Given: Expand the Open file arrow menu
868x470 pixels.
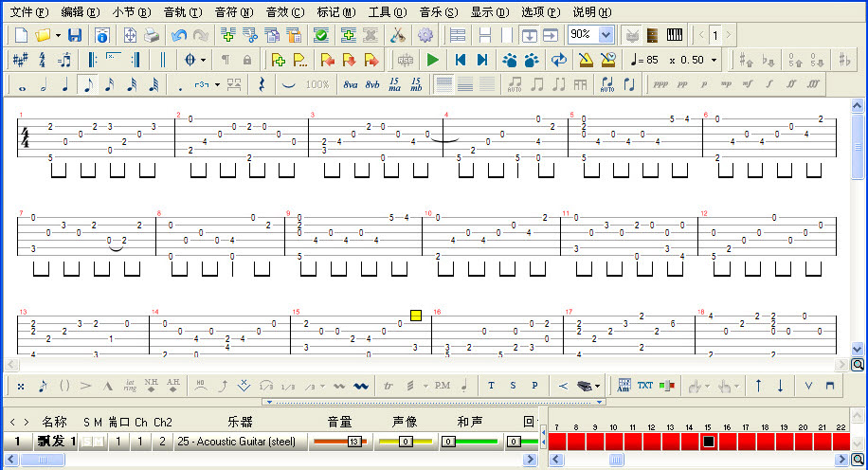Looking at the screenshot, I should coord(58,35).
